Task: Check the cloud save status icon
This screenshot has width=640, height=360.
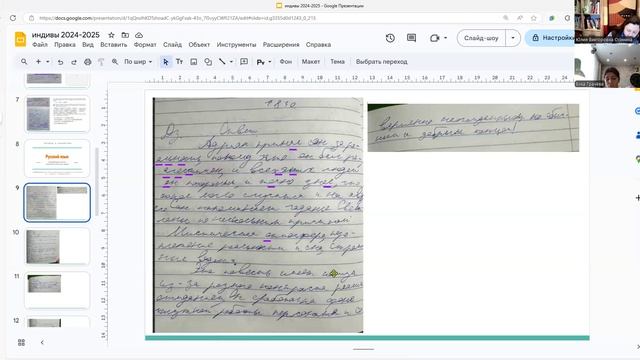Action: [x=139, y=35]
